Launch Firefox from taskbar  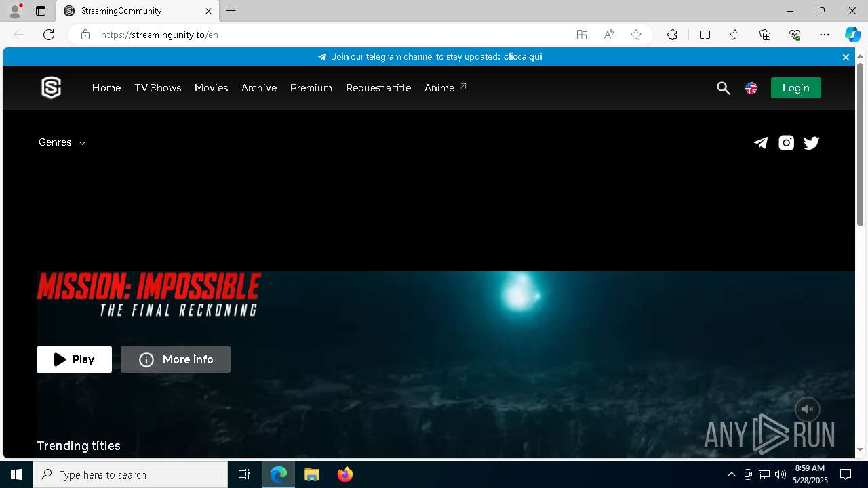point(345,474)
